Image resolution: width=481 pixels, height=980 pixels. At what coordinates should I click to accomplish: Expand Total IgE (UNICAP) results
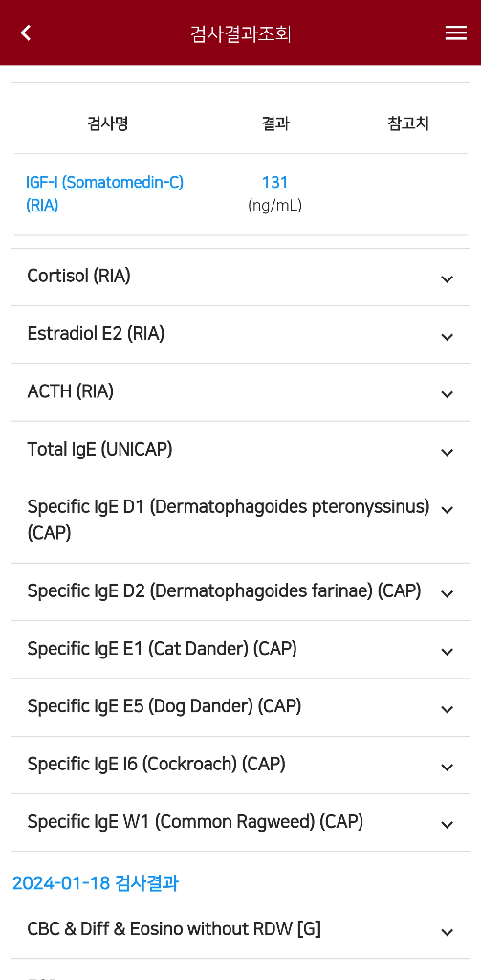coord(241,450)
